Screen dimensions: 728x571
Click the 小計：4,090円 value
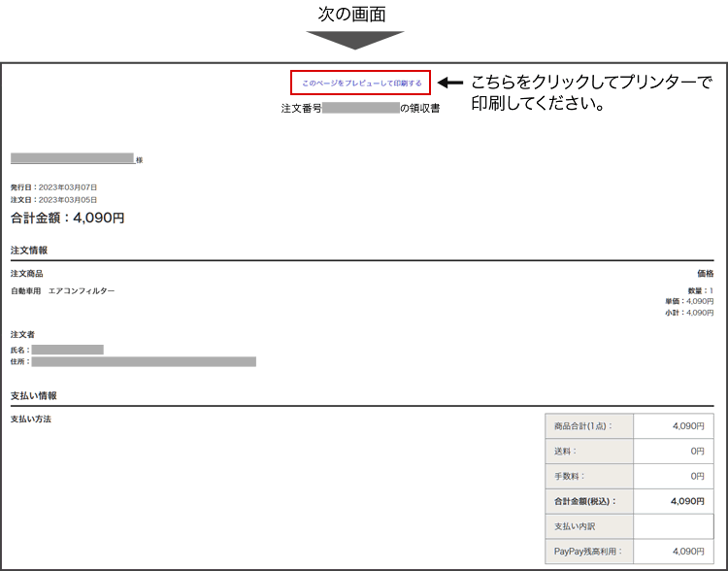click(x=689, y=313)
